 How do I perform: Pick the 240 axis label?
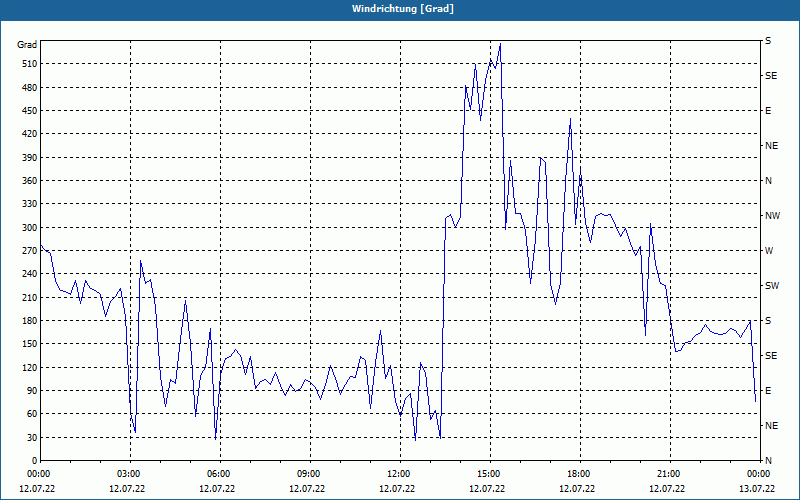30,274
